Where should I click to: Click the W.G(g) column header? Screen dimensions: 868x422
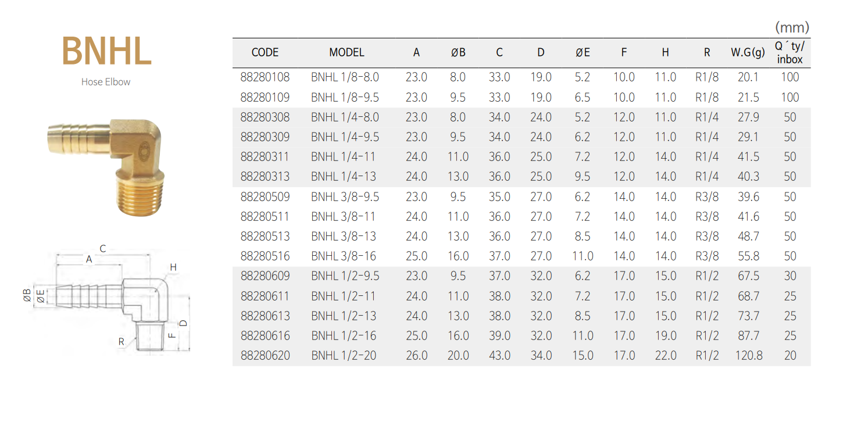tap(748, 52)
